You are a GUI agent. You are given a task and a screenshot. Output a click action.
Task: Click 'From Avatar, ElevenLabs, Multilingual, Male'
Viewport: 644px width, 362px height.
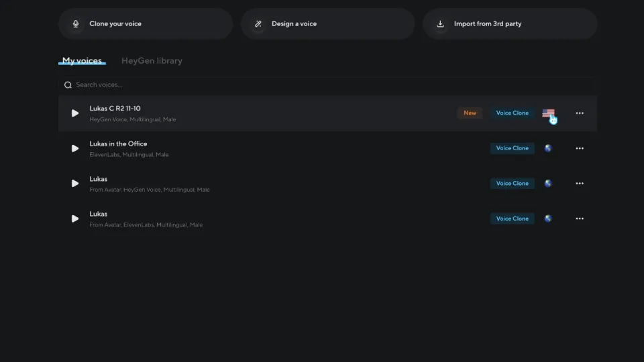(x=146, y=225)
